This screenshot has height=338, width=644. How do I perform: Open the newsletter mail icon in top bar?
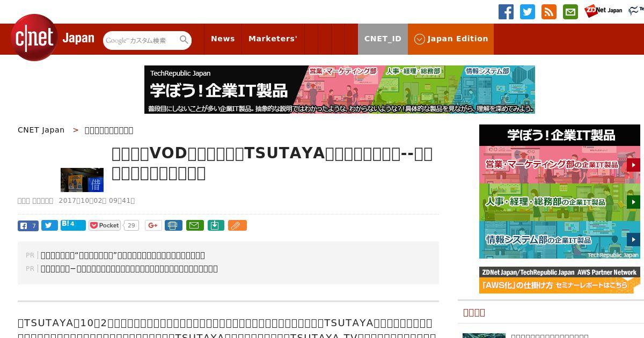(x=570, y=12)
